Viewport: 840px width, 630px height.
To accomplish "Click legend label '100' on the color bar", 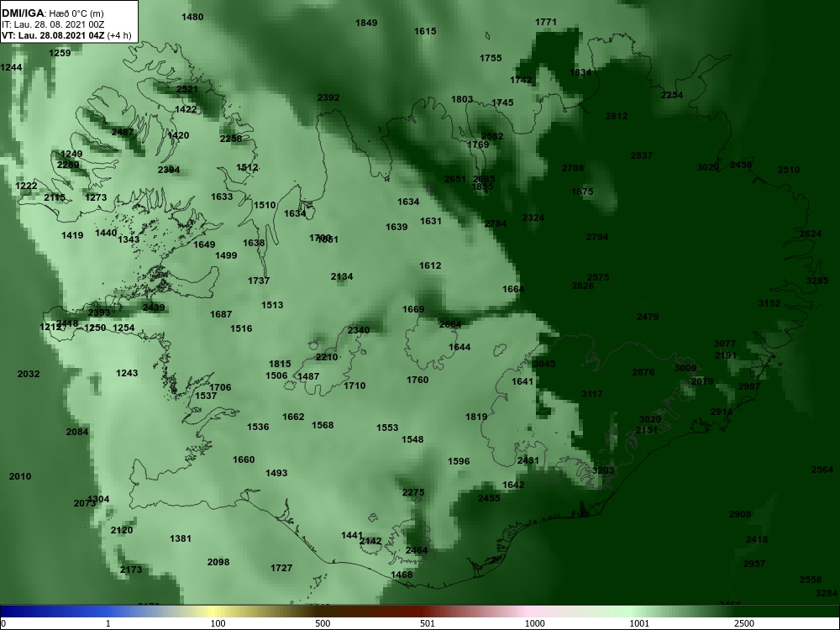I will coord(218,623).
